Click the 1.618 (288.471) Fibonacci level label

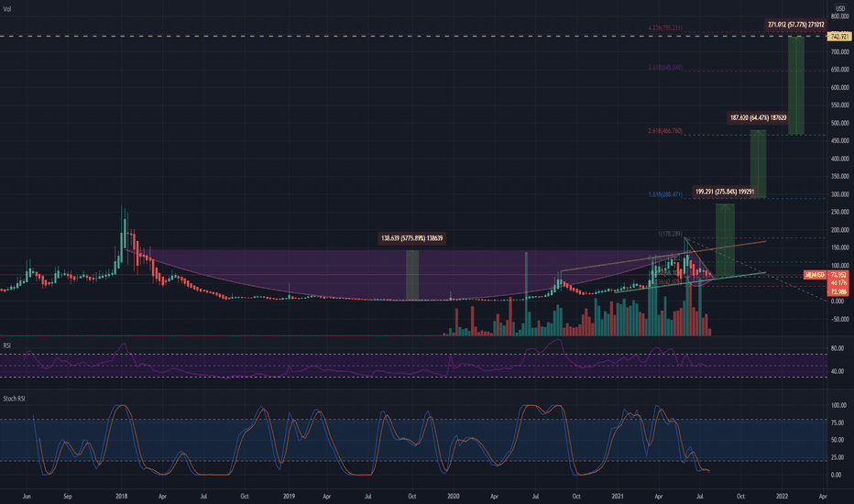(665, 194)
